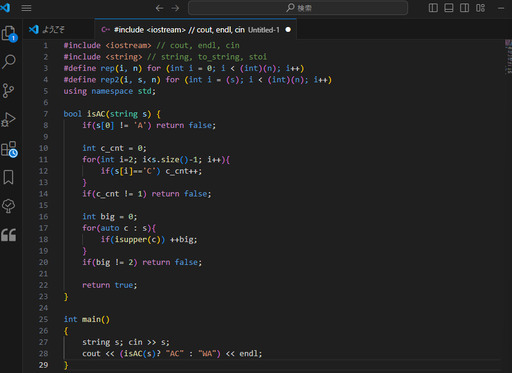The width and height of the screenshot is (512, 373).
Task: Click 'string s; cin >> s;' on line 27
Action: click(x=126, y=342)
